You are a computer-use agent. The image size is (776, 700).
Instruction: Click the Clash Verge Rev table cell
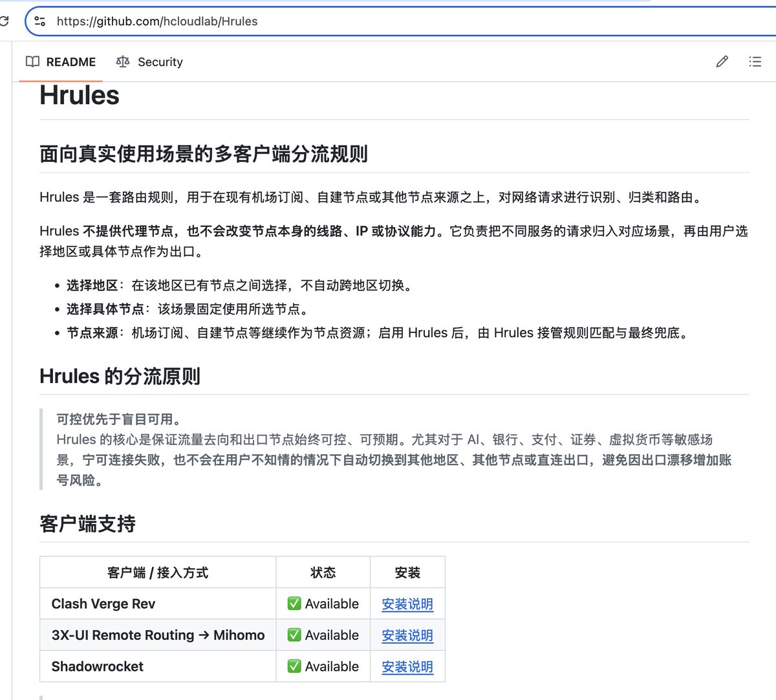(x=158, y=604)
